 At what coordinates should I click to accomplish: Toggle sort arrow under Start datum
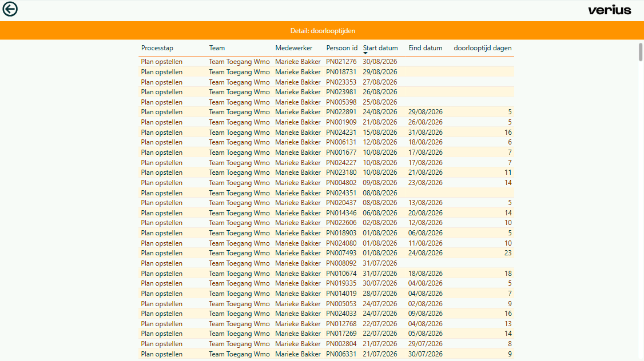tap(365, 53)
